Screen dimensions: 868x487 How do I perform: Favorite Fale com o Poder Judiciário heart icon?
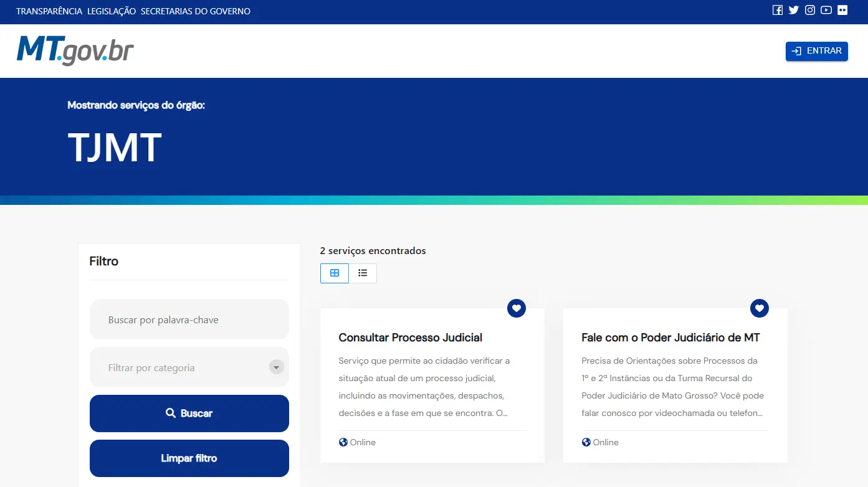click(x=760, y=308)
